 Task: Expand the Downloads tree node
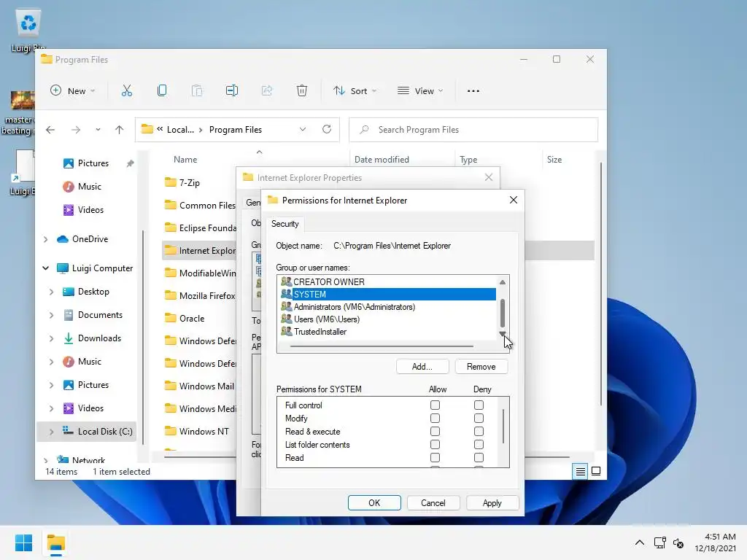(x=52, y=338)
